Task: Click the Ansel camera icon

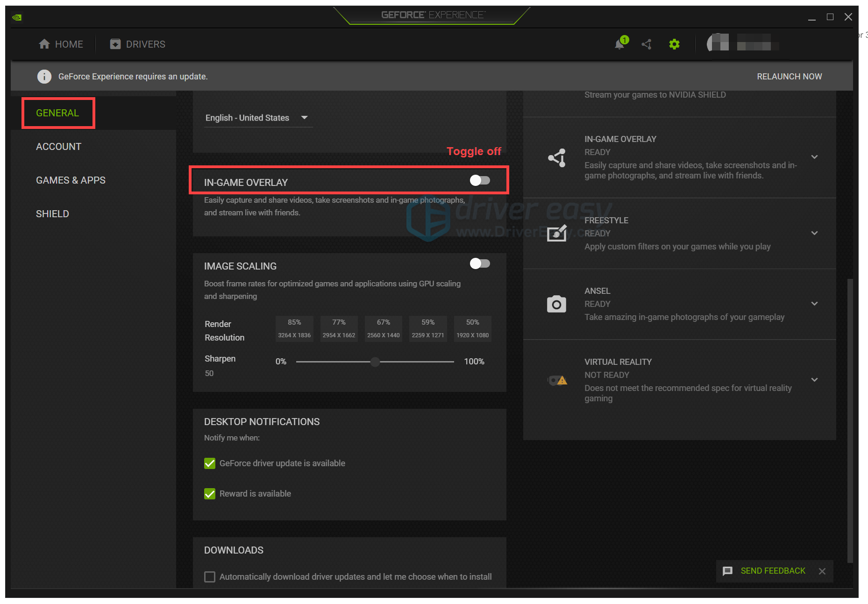Action: click(556, 304)
